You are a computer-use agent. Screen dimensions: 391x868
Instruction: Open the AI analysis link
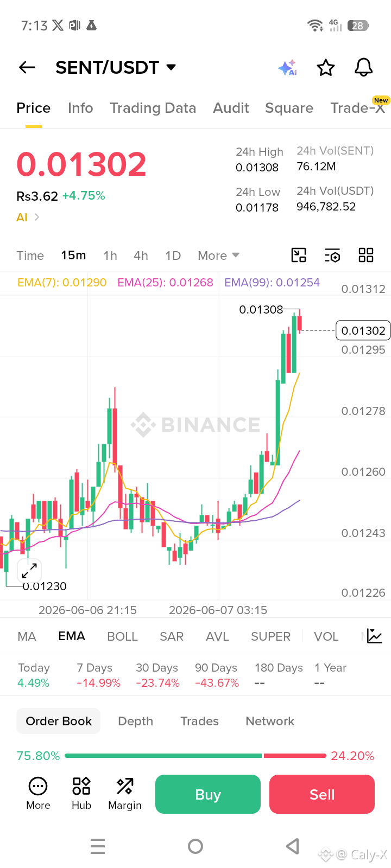coord(22,218)
